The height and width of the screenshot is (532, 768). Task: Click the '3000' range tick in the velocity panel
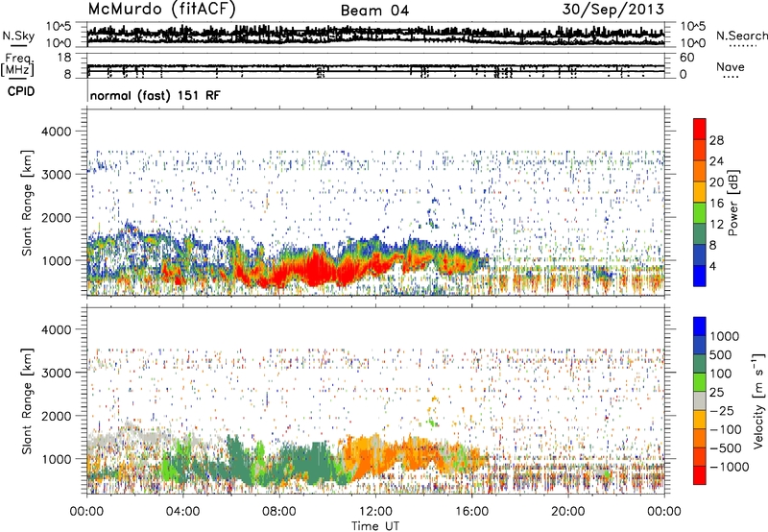[57, 373]
